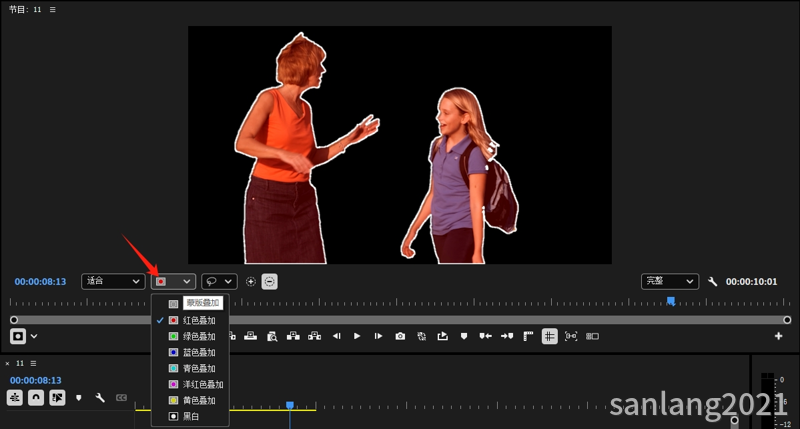This screenshot has height=429, width=800.
Task: Click the timeline panel blue playhead
Action: 290,405
